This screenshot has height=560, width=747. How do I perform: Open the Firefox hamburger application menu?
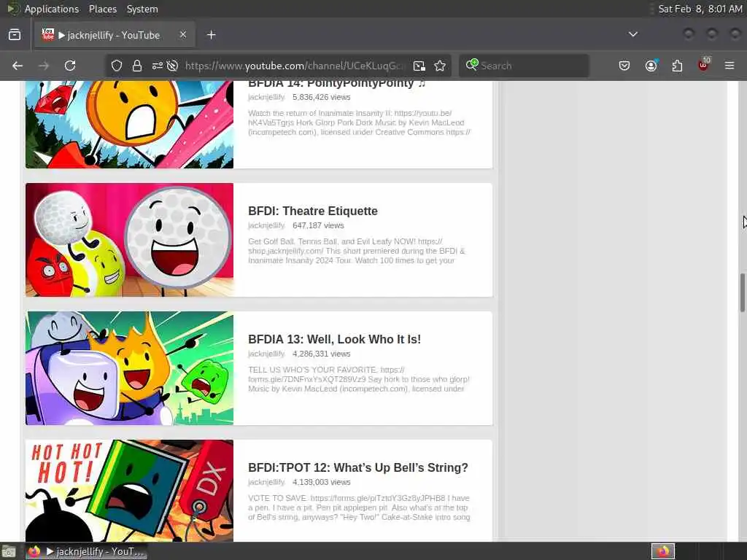729,66
